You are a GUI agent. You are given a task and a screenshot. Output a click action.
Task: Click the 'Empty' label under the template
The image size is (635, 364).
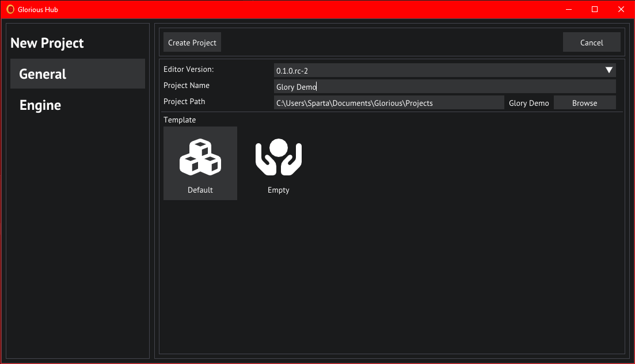coord(279,190)
